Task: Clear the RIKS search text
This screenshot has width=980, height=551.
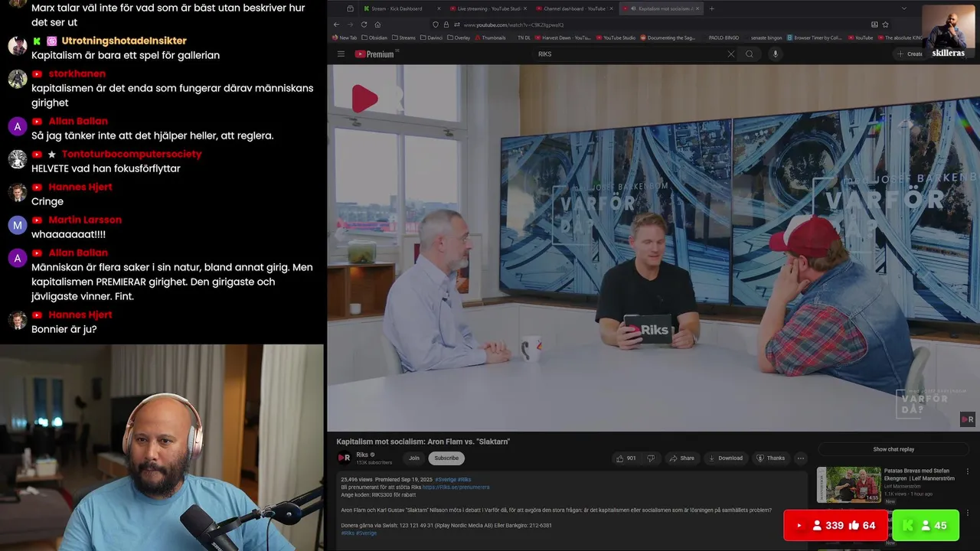Action: [x=730, y=54]
